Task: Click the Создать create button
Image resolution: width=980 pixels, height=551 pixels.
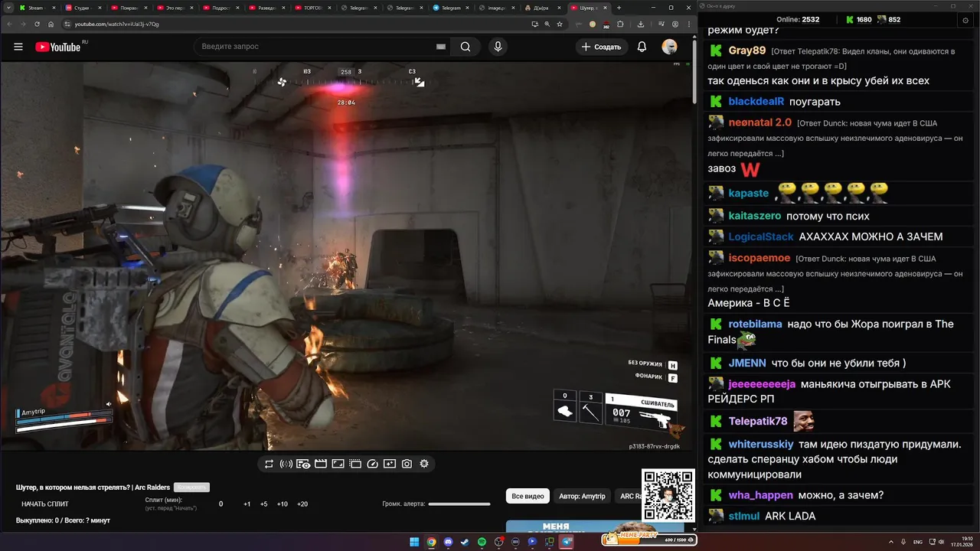Action: click(x=601, y=47)
